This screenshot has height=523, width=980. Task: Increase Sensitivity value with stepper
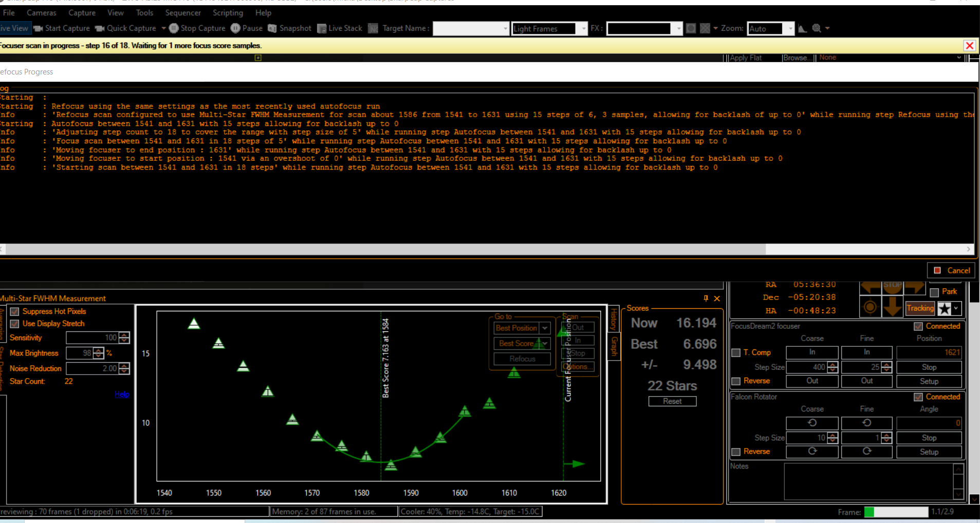124,335
